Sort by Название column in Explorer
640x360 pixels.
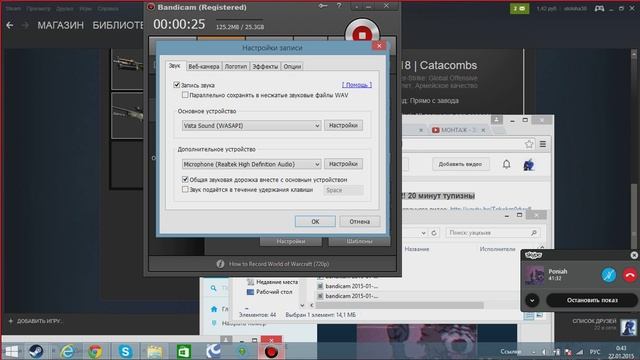(417, 249)
